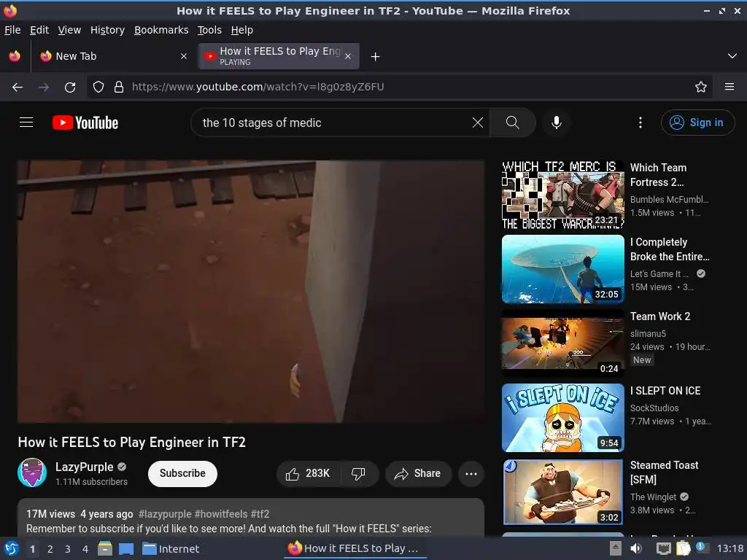Open Team Work 2 thumbnail
The height and width of the screenshot is (560, 747).
click(x=563, y=344)
